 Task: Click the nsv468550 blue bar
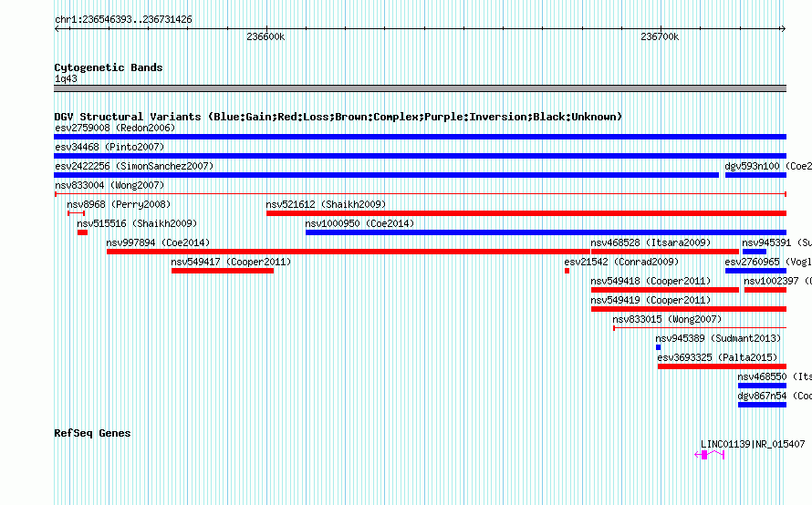pos(763,386)
